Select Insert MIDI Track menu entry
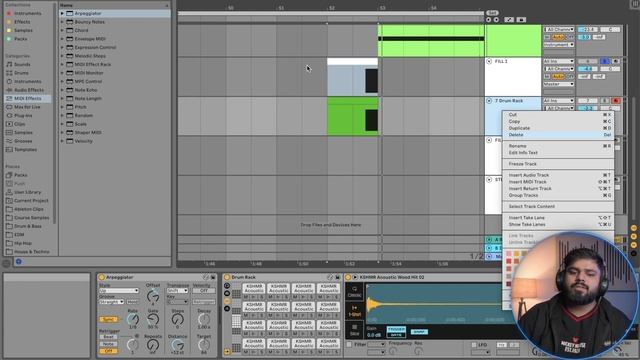This screenshot has width=640, height=360. pos(558,182)
